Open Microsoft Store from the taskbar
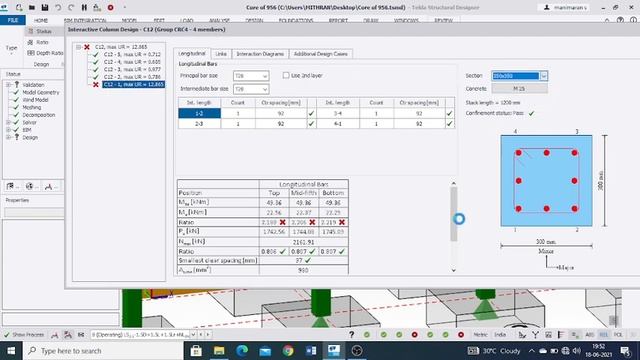640x360 pixels. pyautogui.click(x=196, y=351)
